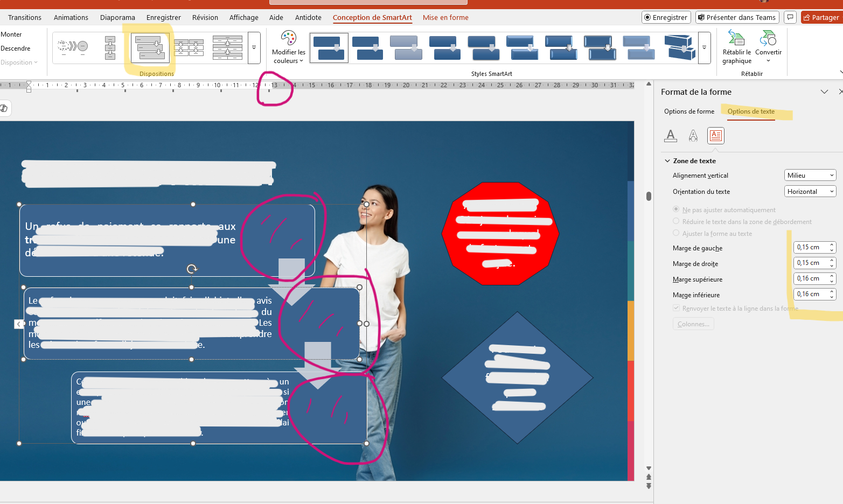Click Marge supérieure value field
Viewport: 843px width, 504px height.
coord(811,278)
